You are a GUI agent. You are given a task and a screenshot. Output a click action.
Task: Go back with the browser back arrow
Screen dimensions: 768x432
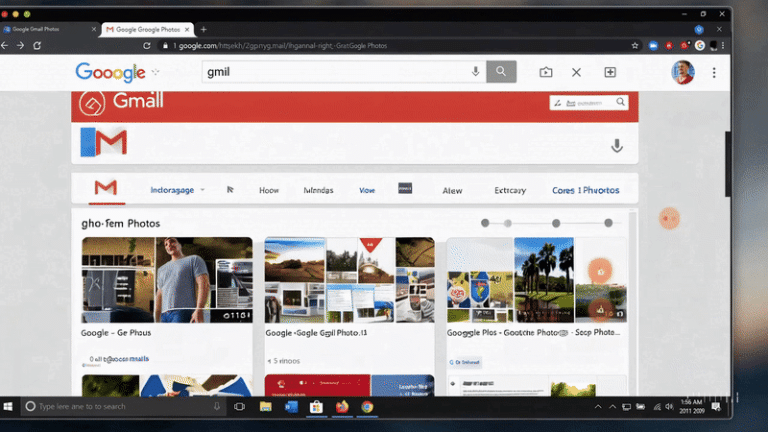coord(5,46)
